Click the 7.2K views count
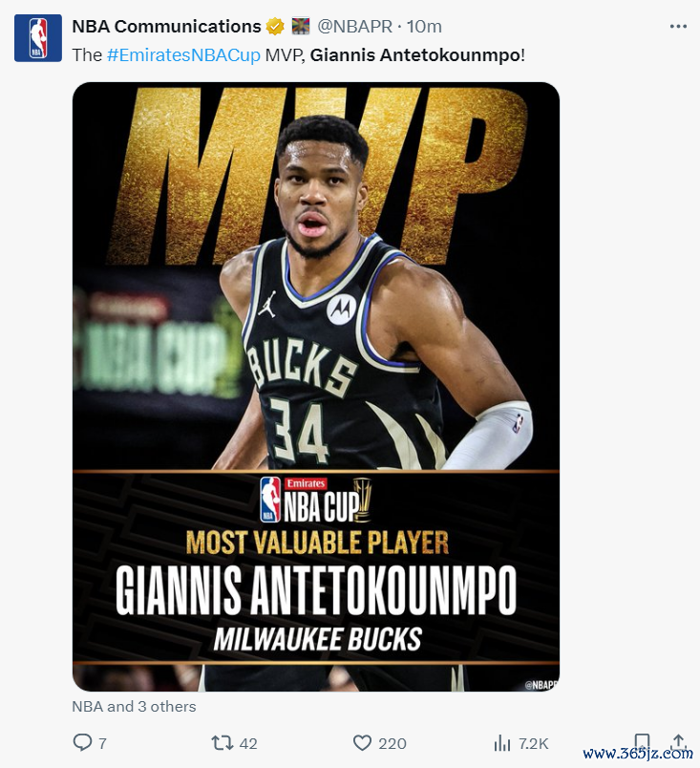Screen dimensions: 700x768 pos(534,743)
